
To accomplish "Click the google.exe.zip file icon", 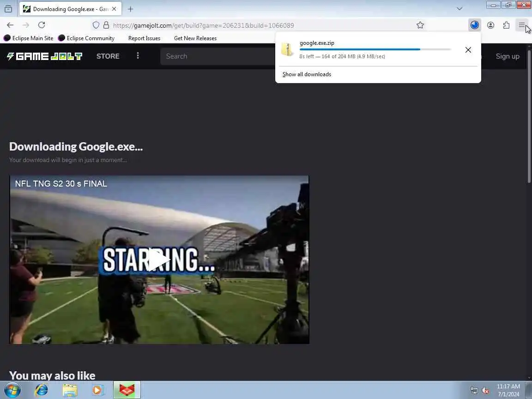I will click(x=287, y=49).
